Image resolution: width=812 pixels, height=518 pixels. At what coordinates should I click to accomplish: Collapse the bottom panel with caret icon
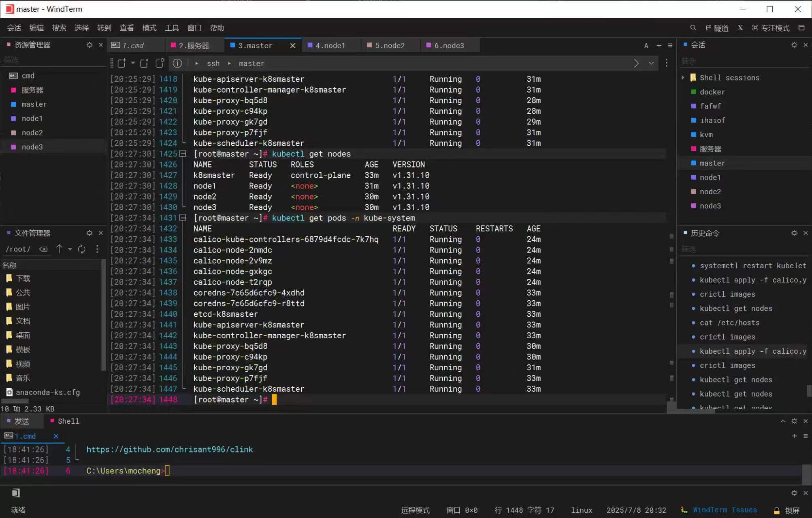click(783, 421)
